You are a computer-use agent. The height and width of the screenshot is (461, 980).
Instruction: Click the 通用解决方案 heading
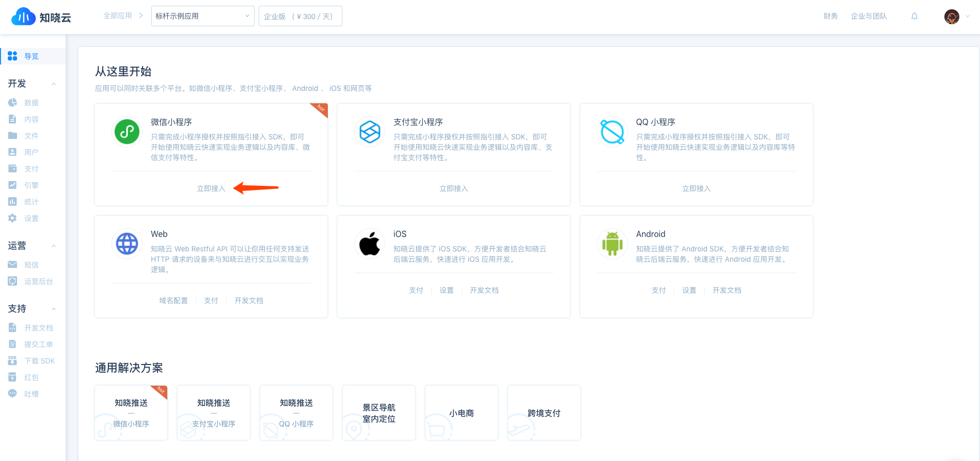pyautogui.click(x=129, y=368)
